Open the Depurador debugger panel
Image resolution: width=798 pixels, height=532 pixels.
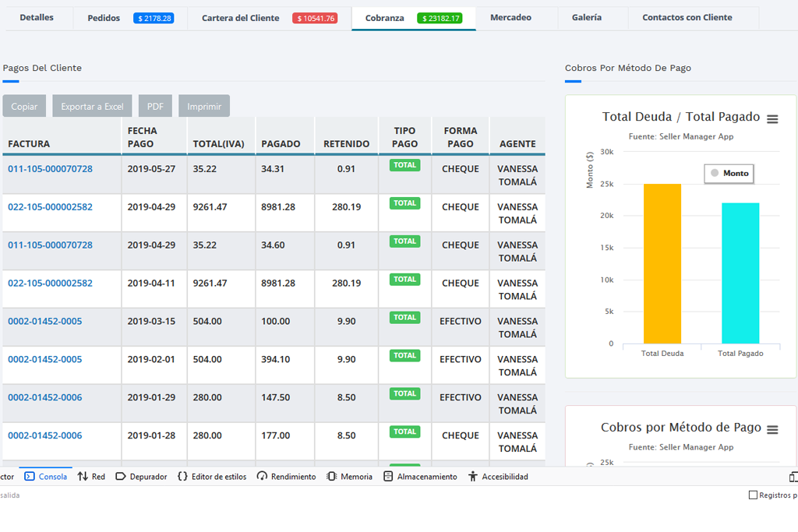(x=142, y=477)
